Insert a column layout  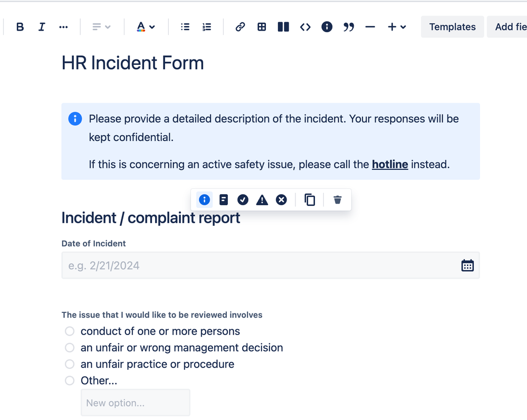point(283,27)
